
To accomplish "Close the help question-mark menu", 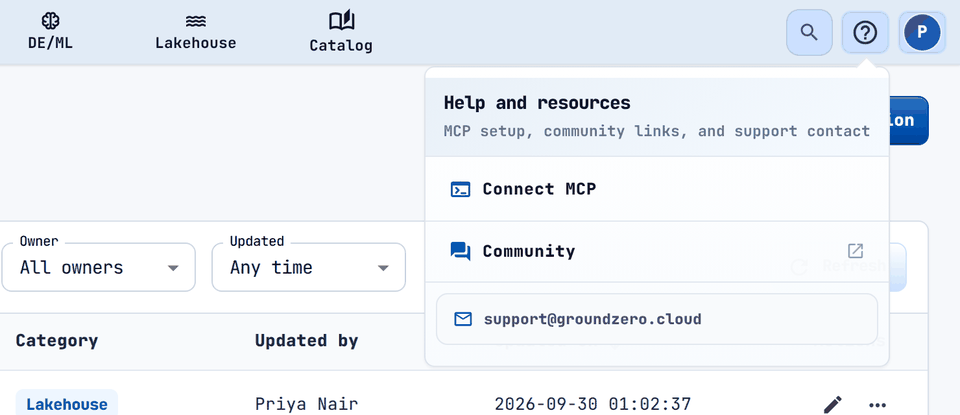I will click(865, 32).
